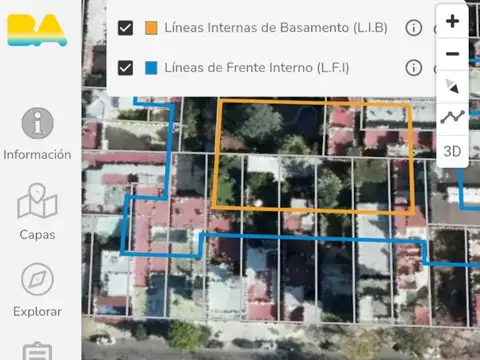The height and width of the screenshot is (360, 480).
Task: Zoom in with the plus button
Action: 452,21
